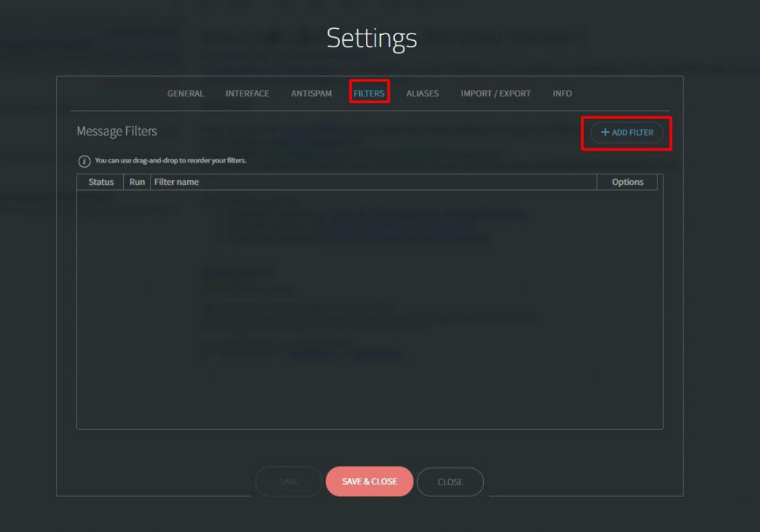Click the Message Filters heading
Image resolution: width=760 pixels, height=532 pixels.
pos(117,131)
